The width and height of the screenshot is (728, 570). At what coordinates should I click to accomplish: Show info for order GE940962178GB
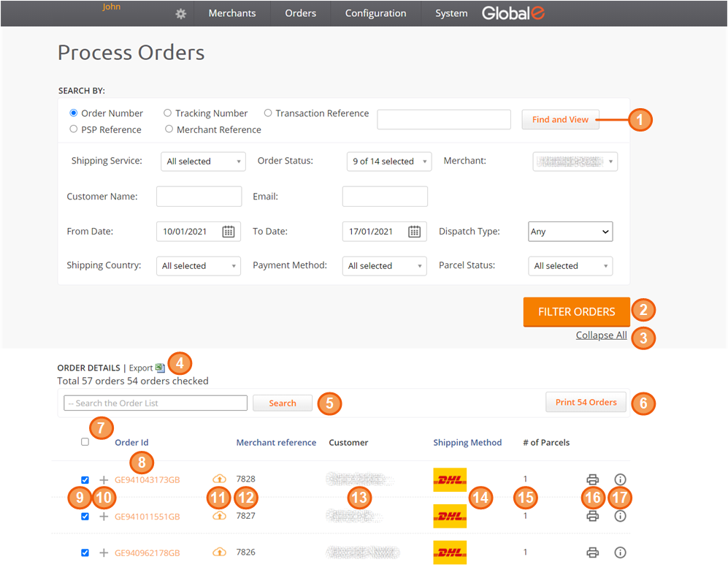(x=620, y=552)
